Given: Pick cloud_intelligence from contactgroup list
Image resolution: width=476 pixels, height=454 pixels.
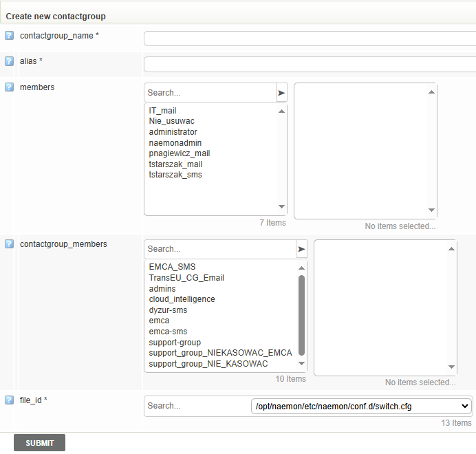Looking at the screenshot, I should (182, 299).
